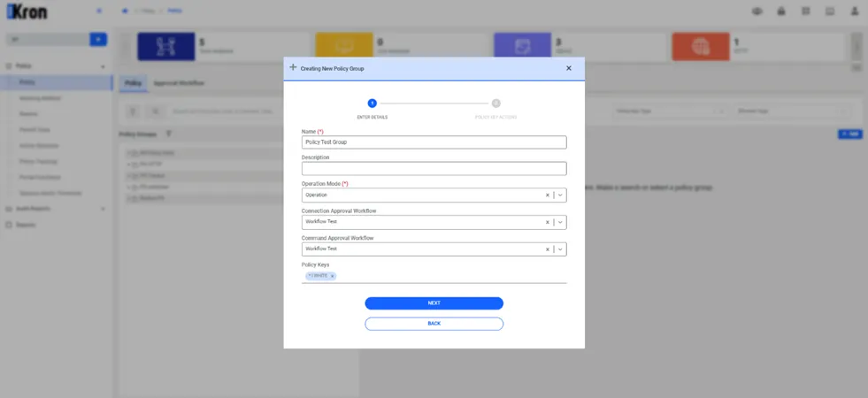Click Workflow Test in Connection Approval Workflow

click(321, 222)
